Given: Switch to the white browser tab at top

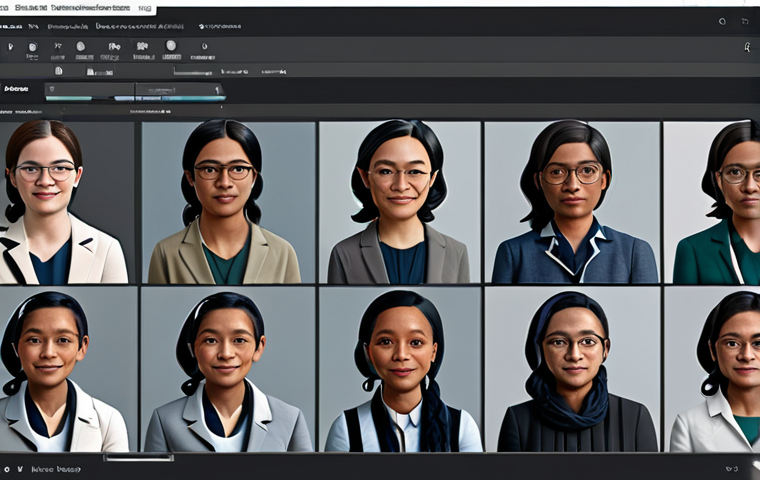Looking at the screenshot, I should coord(78,8).
